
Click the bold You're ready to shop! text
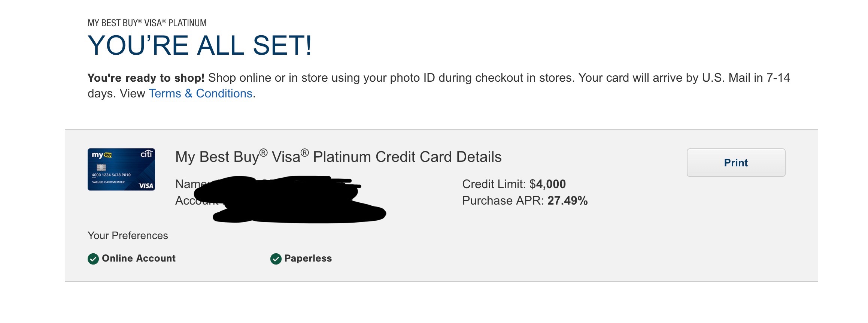tap(146, 78)
